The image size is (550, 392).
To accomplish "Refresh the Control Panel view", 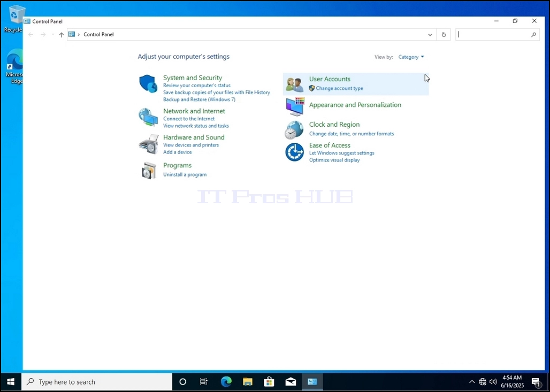I will (x=444, y=34).
